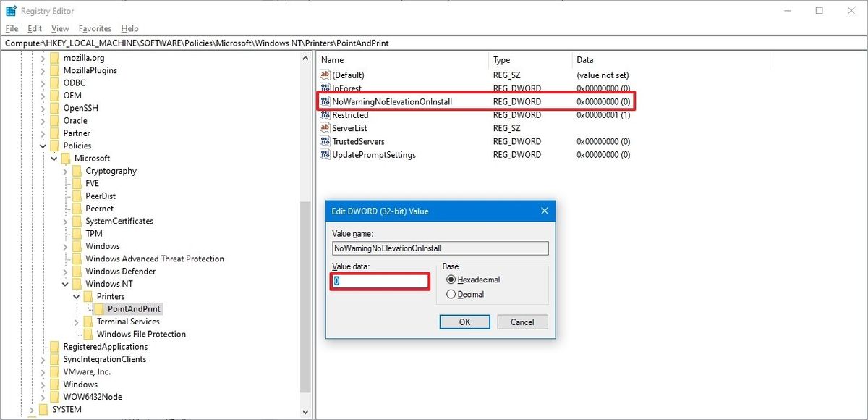Click the PointAndPrint folder icon
This screenshot has height=420, width=868.
coord(100,309)
